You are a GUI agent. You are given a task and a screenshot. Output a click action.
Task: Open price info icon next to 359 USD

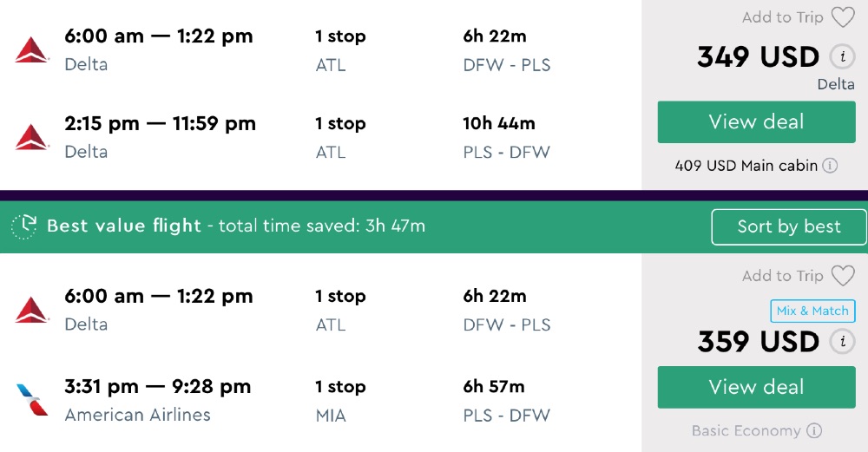[x=841, y=342]
